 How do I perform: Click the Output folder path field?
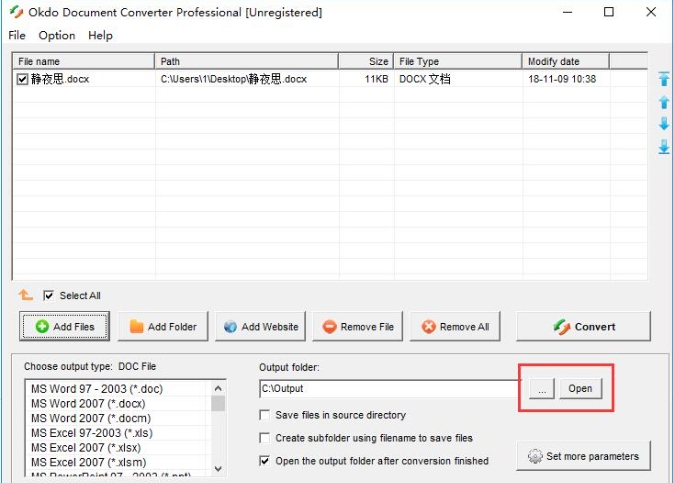pyautogui.click(x=389, y=389)
